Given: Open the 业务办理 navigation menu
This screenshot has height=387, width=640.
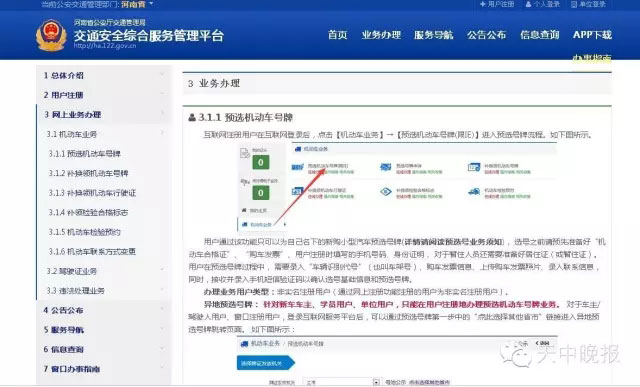Looking at the screenshot, I should click(381, 35).
